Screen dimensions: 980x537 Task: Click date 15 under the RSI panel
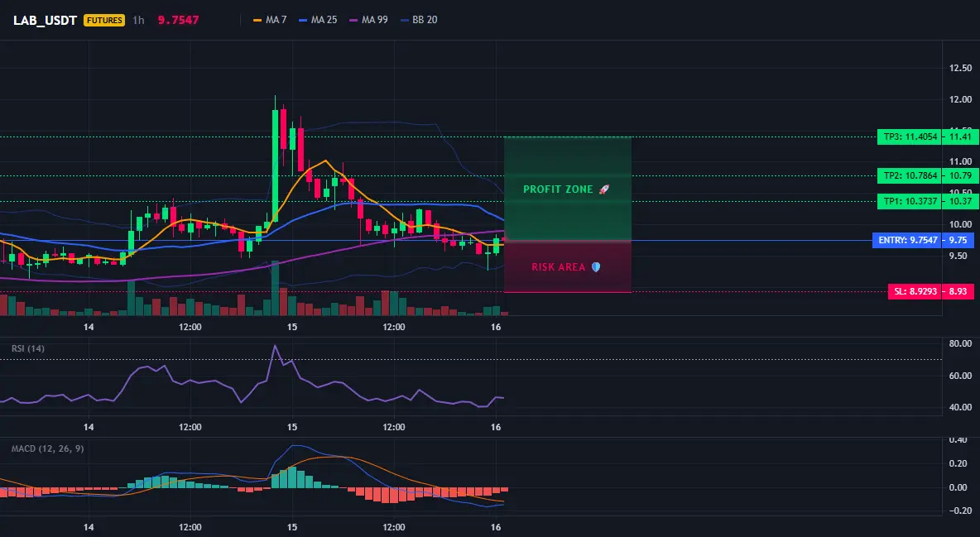coord(292,427)
